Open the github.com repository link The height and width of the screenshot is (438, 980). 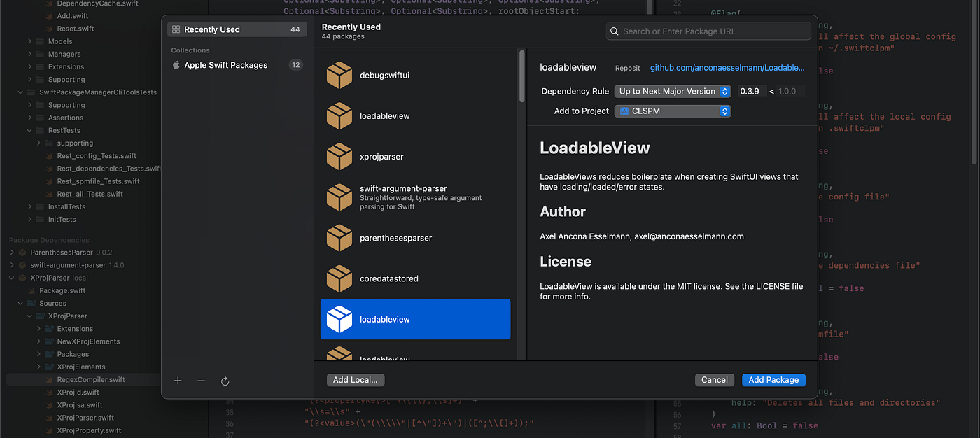click(x=727, y=68)
